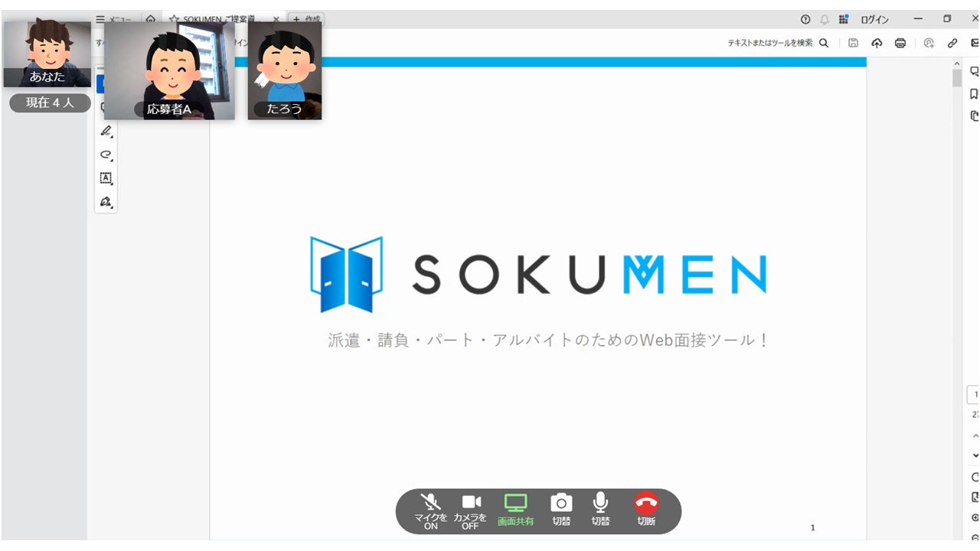Viewport: 980px width, 551px height.
Task: Click the page display icon above zoom-in
Action: click(x=975, y=497)
